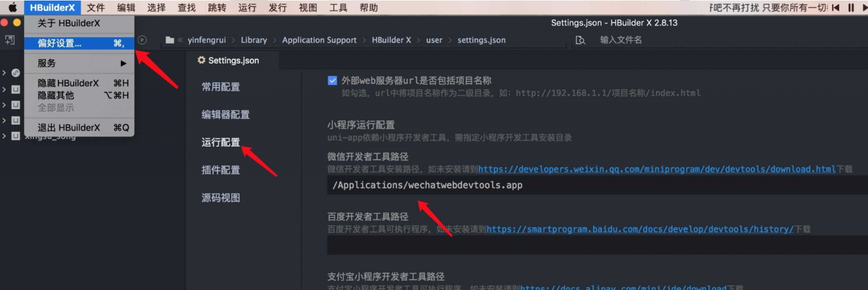The width and height of the screenshot is (868, 290).
Task: Click previous track in menu bar player
Action: tap(835, 8)
